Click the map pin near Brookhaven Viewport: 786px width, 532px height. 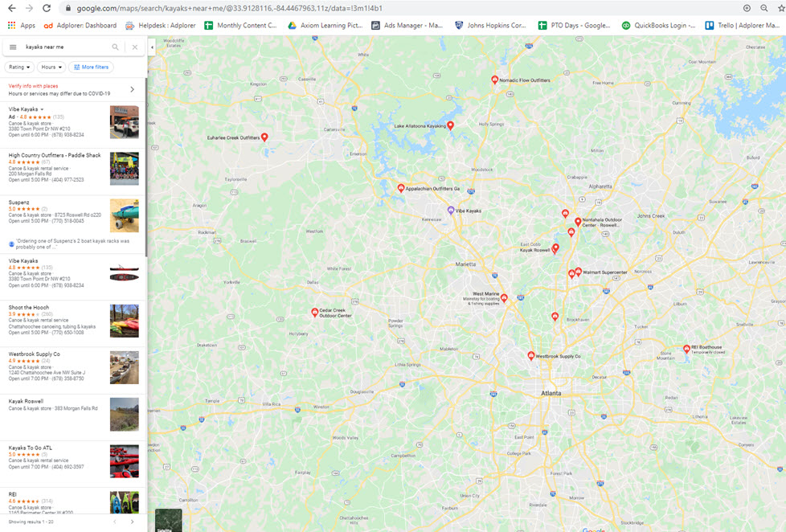[555, 317]
